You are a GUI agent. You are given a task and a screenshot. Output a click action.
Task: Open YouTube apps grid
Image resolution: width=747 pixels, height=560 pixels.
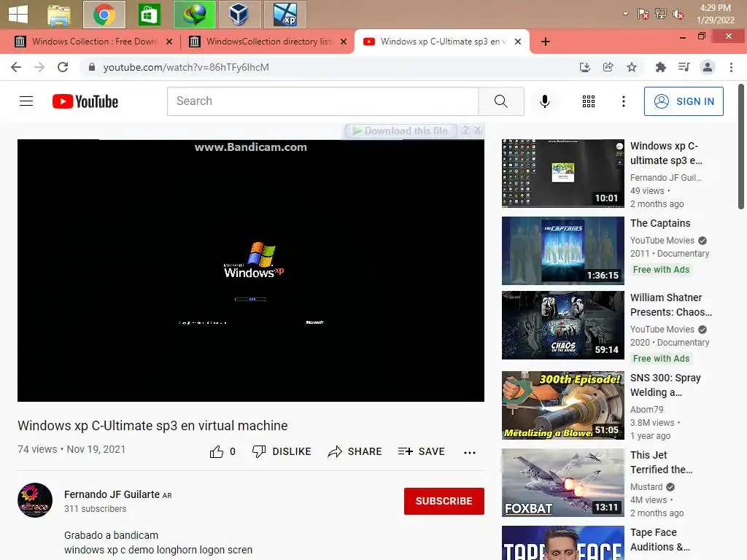(x=589, y=101)
